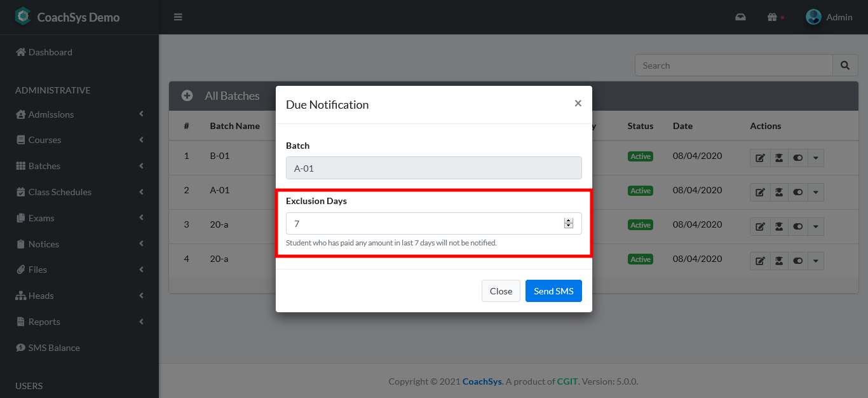Click the inbox tray icon in header

coord(740,17)
